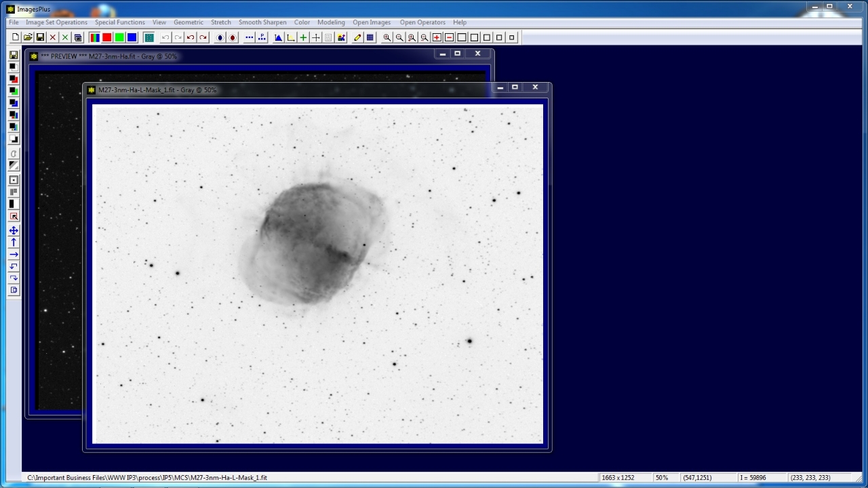Click the blue grid toolbar icon

click(x=370, y=37)
